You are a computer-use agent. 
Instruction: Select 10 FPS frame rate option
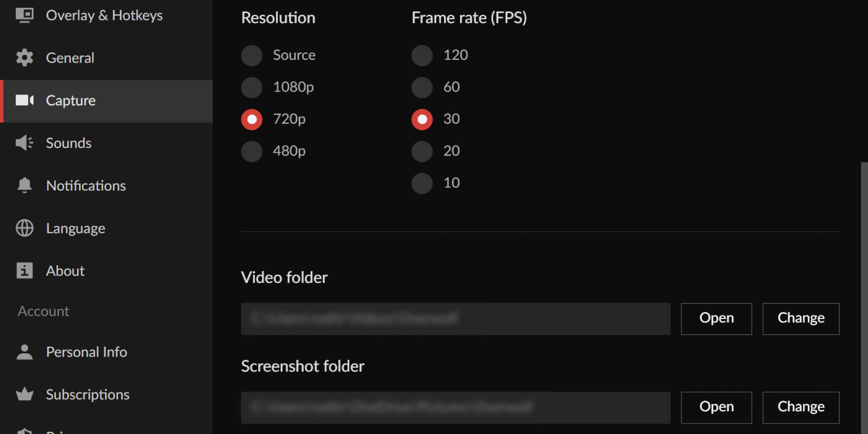[422, 183]
